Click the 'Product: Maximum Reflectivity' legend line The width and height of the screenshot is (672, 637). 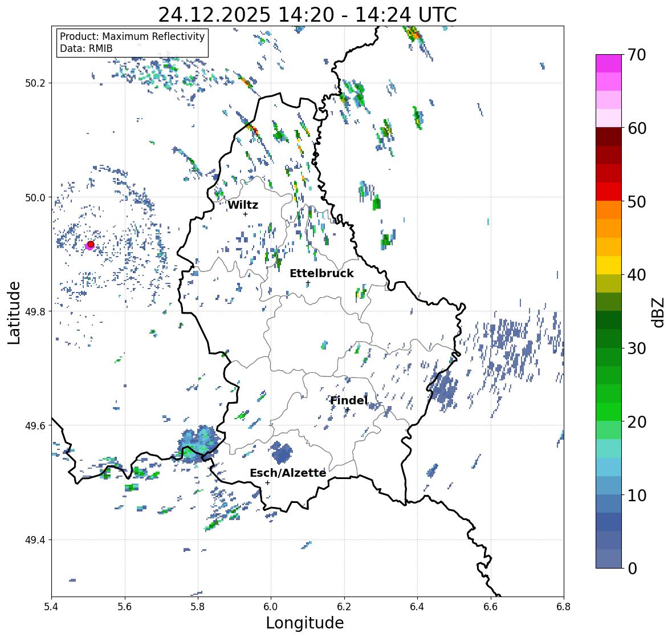[132, 36]
